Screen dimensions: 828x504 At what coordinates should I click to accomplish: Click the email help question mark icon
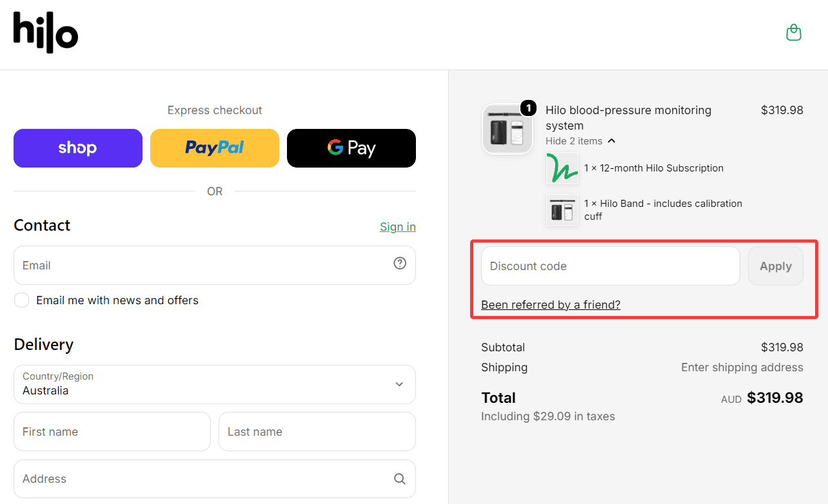(400, 263)
